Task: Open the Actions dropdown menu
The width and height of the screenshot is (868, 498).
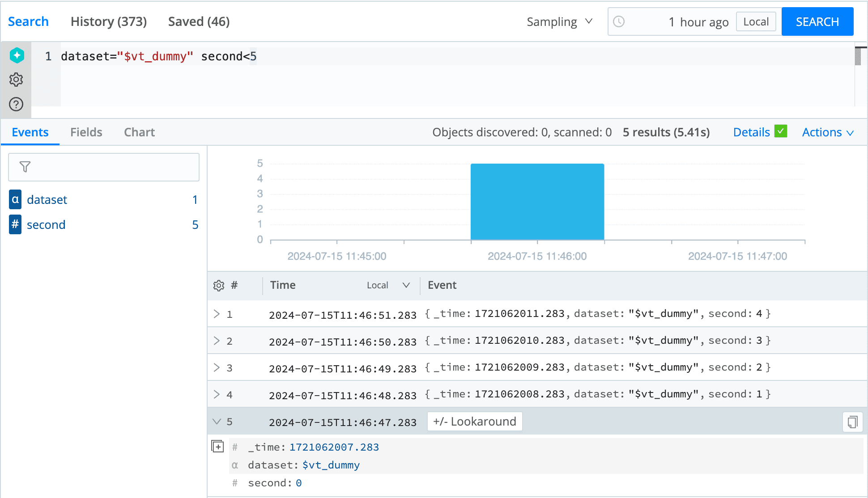Action: point(828,132)
